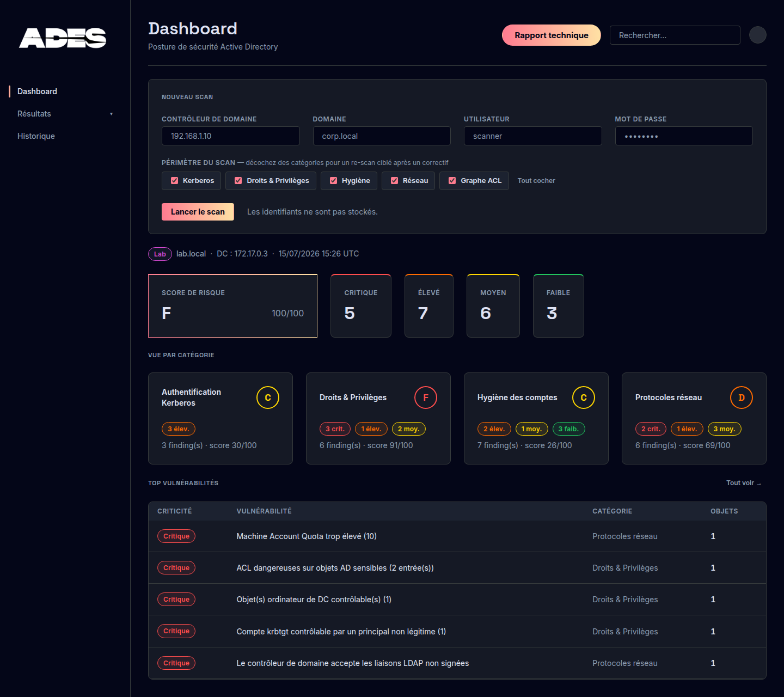Click the Catégorie column header
The height and width of the screenshot is (697, 784).
pos(612,511)
